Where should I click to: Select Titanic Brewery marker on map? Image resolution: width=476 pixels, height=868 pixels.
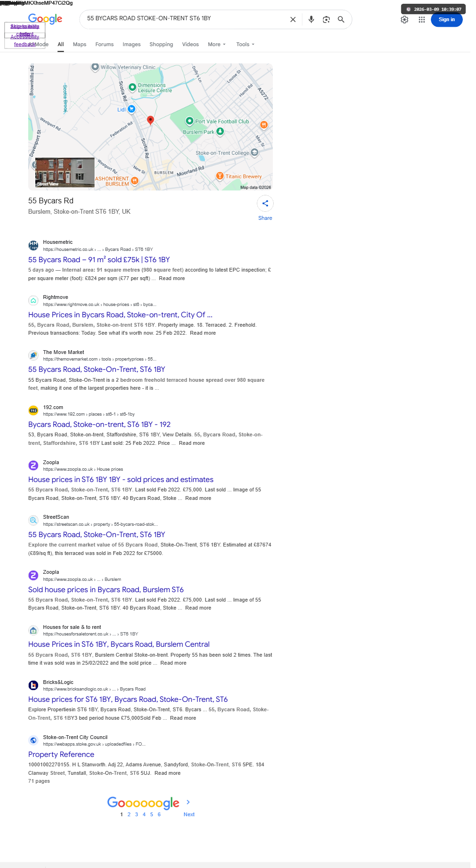pos(220,176)
